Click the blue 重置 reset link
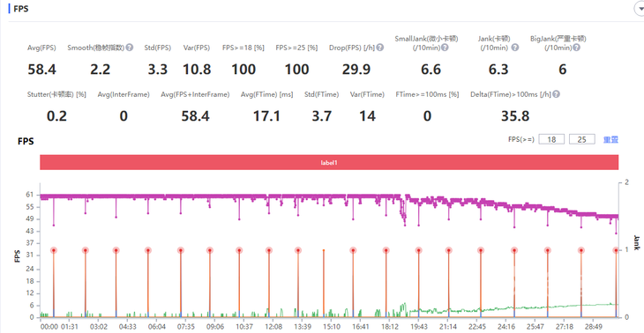This screenshot has width=644, height=333. click(x=610, y=139)
